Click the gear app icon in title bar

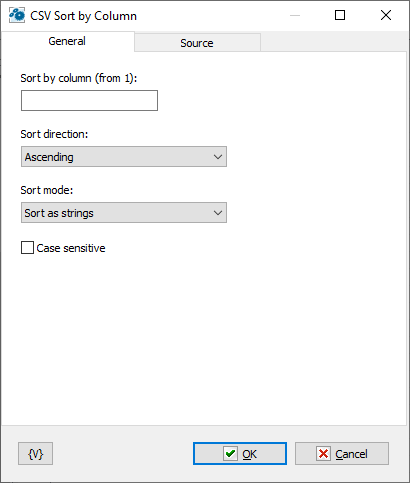tap(17, 15)
